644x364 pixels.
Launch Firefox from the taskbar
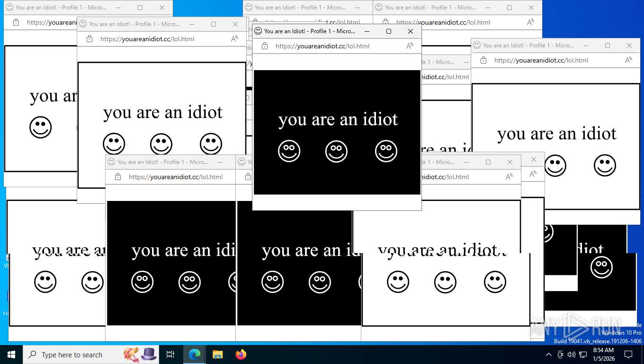[241, 355]
